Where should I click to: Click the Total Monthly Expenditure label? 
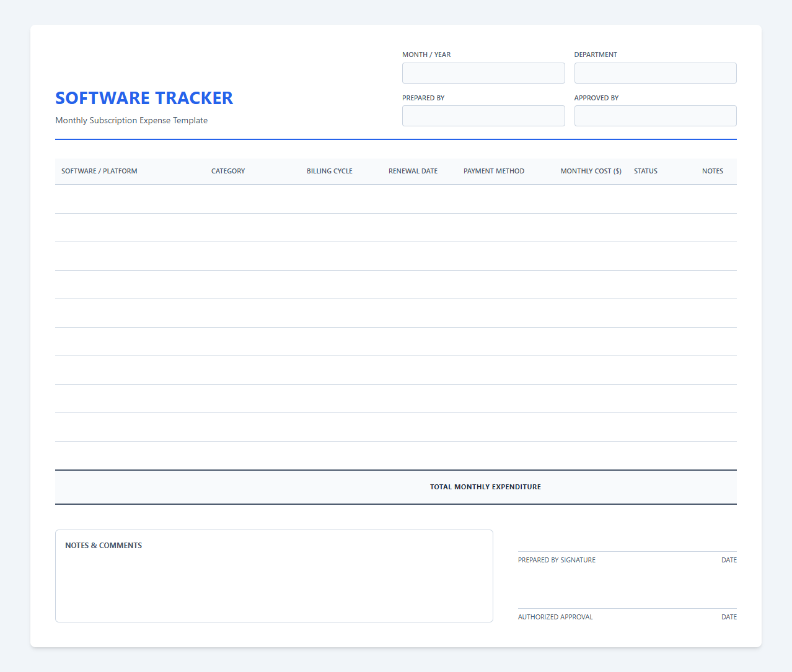[485, 487]
